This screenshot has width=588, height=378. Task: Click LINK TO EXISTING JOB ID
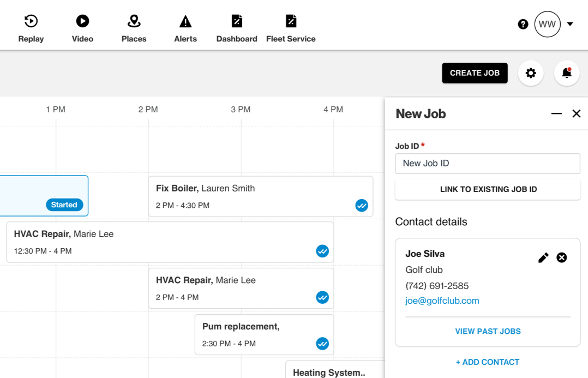(x=488, y=189)
